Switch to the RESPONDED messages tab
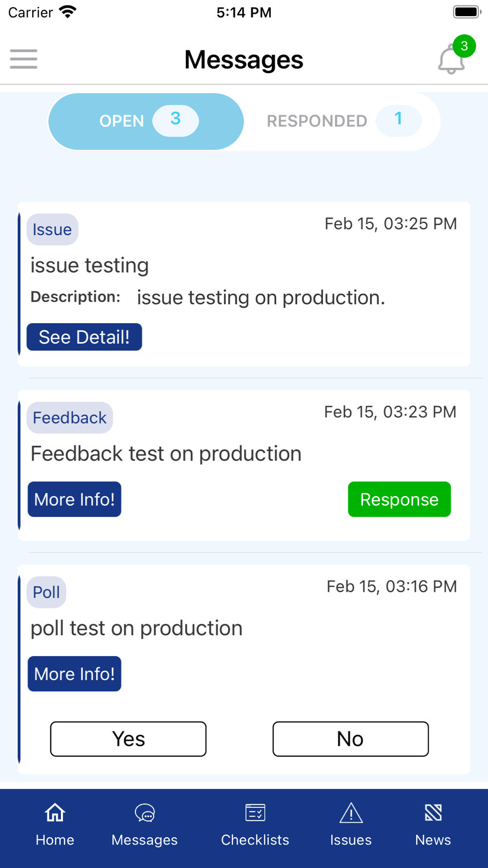This screenshot has height=868, width=488. pyautogui.click(x=342, y=121)
